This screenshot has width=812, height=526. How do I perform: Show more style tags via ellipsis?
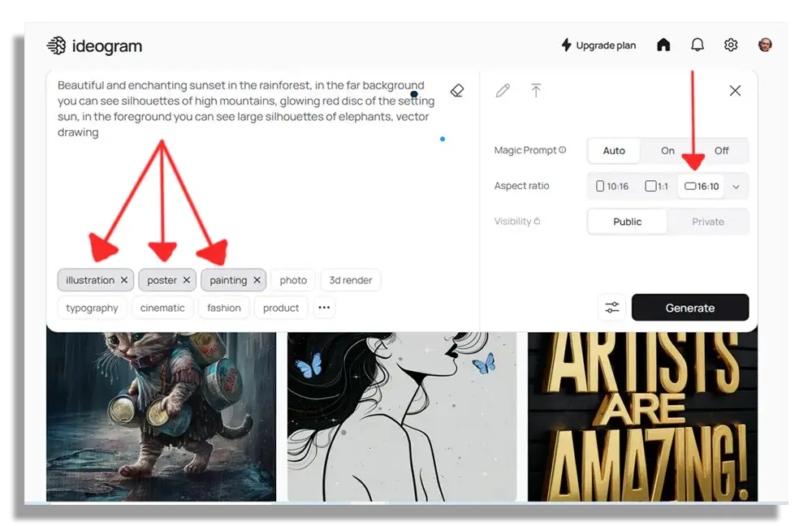(324, 308)
